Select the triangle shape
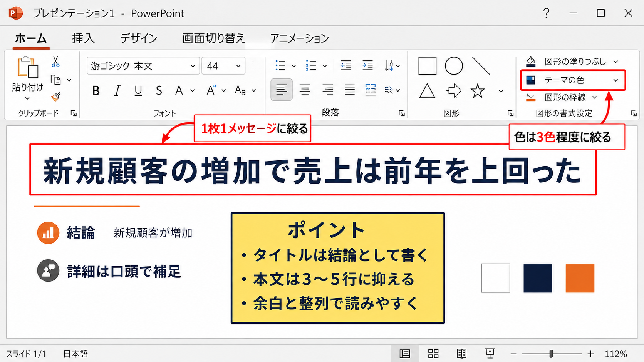The image size is (644, 362). click(427, 91)
